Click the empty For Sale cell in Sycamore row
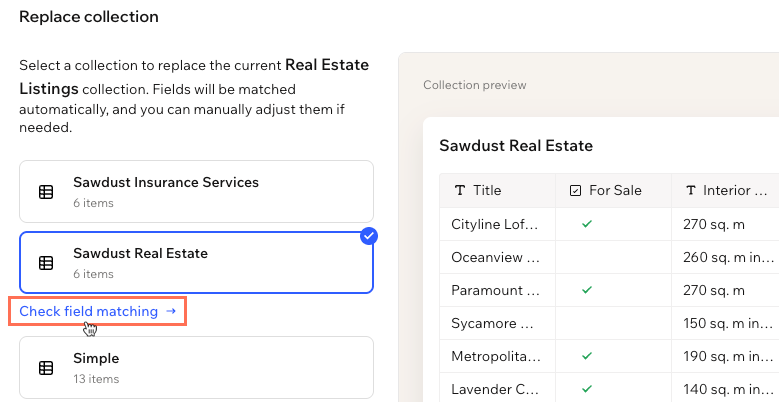Screen dimensions: 779x402 pyautogui.click(x=614, y=323)
